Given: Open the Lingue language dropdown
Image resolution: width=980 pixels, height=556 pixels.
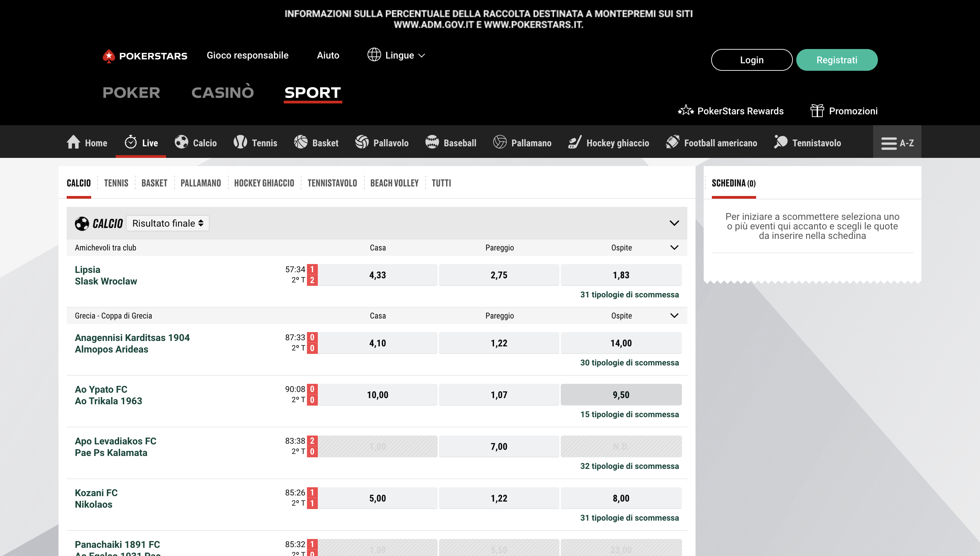Looking at the screenshot, I should (x=395, y=55).
